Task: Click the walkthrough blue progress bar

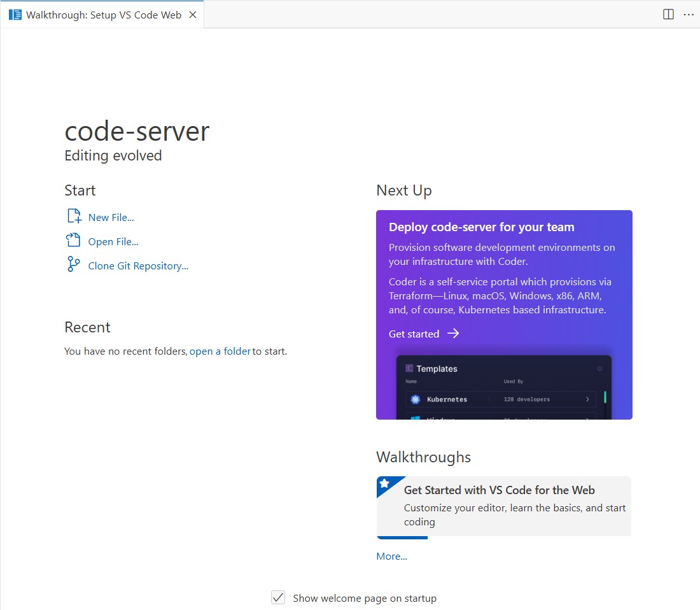Action: [x=402, y=537]
